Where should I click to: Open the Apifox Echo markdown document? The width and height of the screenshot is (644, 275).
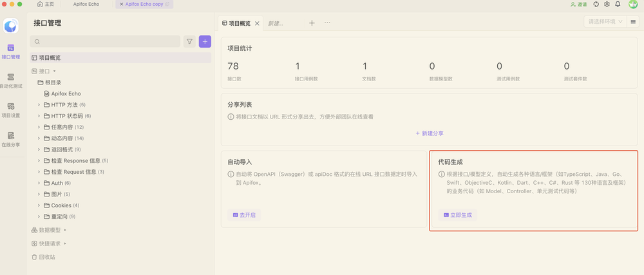point(62,93)
